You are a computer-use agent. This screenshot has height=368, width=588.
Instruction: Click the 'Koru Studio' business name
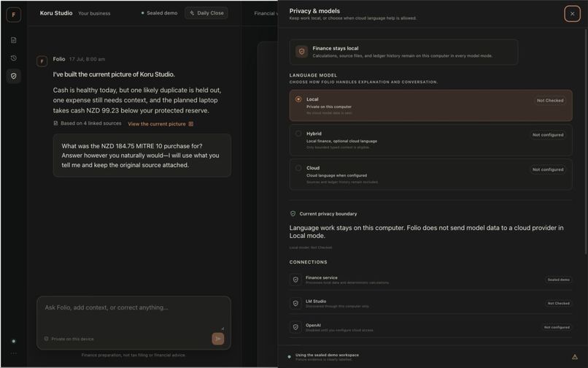(56, 13)
